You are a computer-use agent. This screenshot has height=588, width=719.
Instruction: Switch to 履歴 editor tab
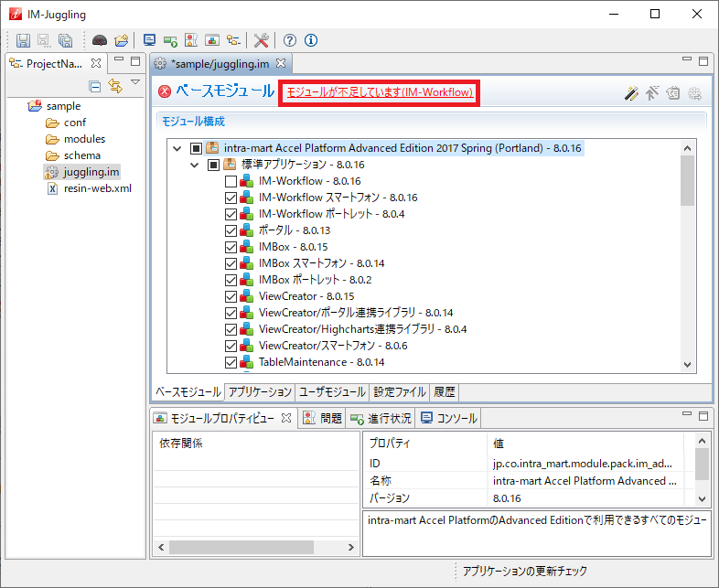tap(445, 392)
